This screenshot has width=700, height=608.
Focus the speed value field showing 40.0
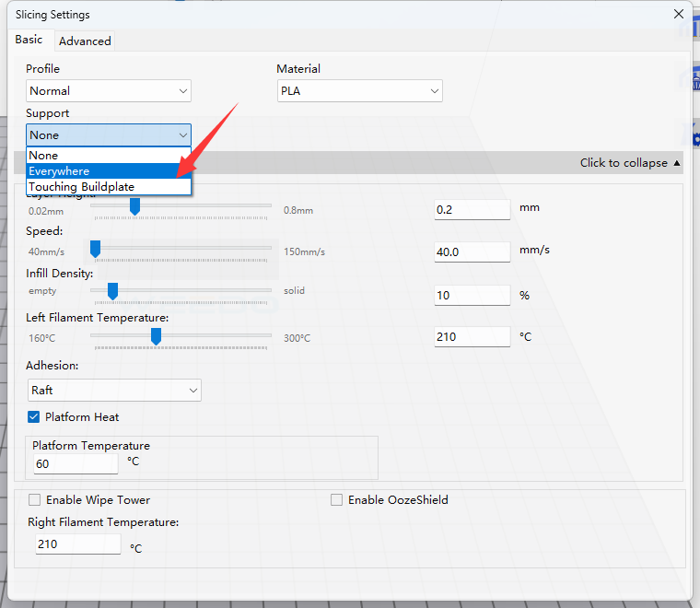472,251
